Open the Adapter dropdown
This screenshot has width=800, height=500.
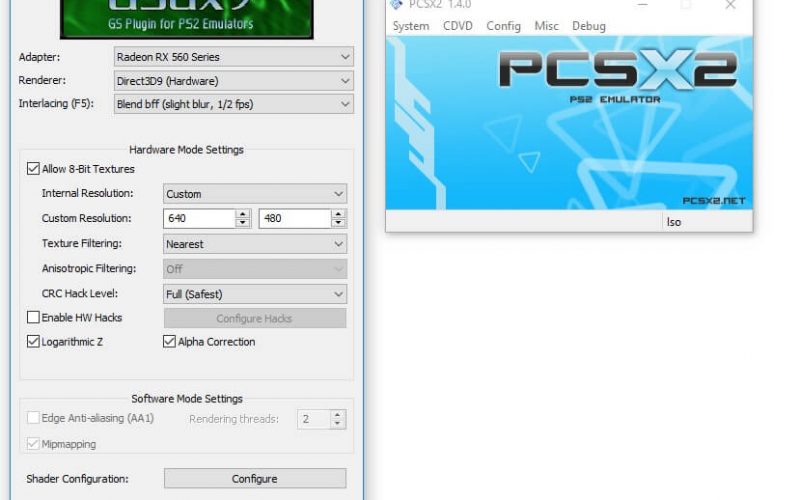click(x=234, y=57)
